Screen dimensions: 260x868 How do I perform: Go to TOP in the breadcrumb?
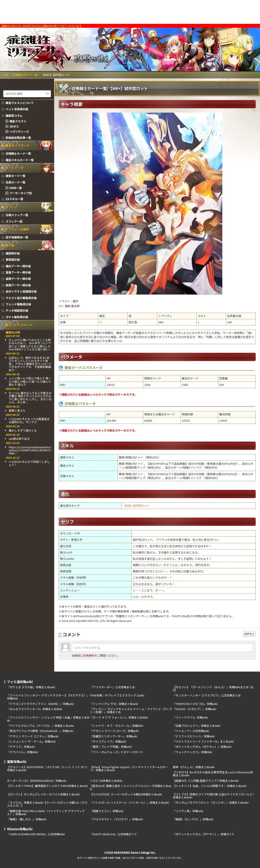pos(6,75)
